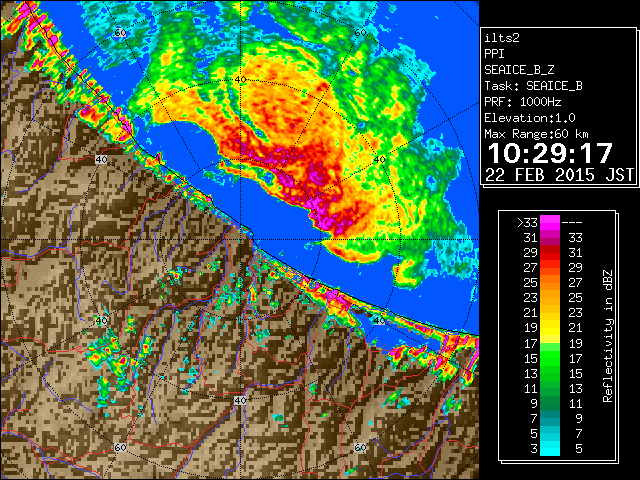Viewport: 640px width, 480px height.
Task: Click the 'Task: SEAICE_B' line
Action: (533, 86)
